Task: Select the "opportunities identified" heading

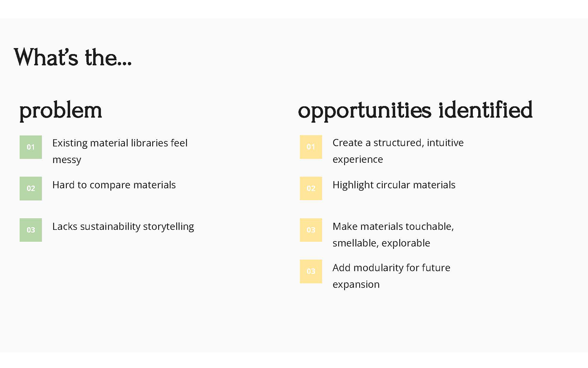Action: [415, 110]
